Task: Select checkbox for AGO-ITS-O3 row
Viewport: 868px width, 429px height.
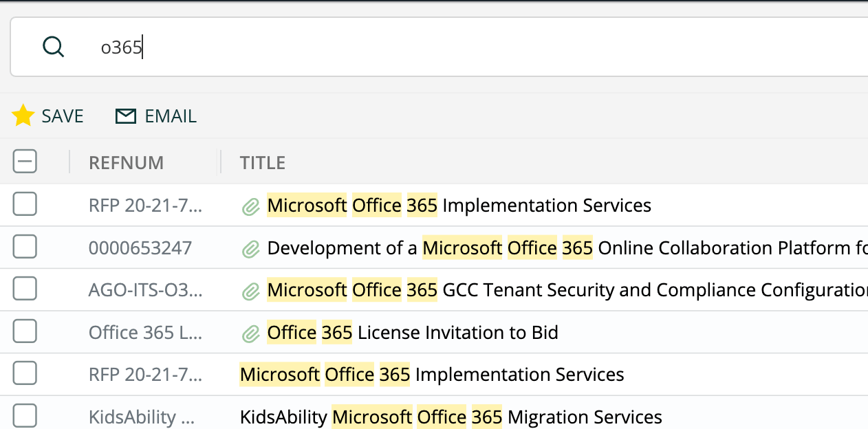Action: click(25, 289)
